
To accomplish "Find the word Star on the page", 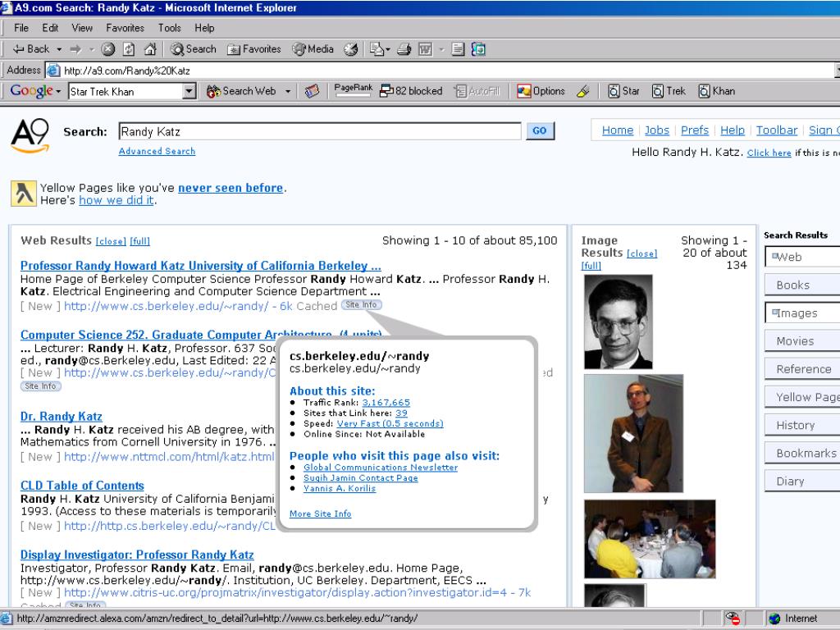I will (x=623, y=92).
